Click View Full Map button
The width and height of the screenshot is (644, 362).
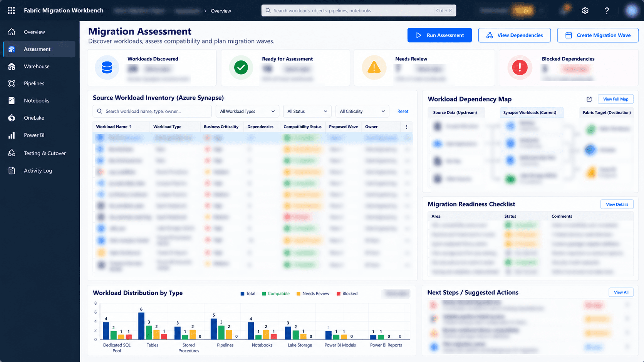pyautogui.click(x=615, y=99)
